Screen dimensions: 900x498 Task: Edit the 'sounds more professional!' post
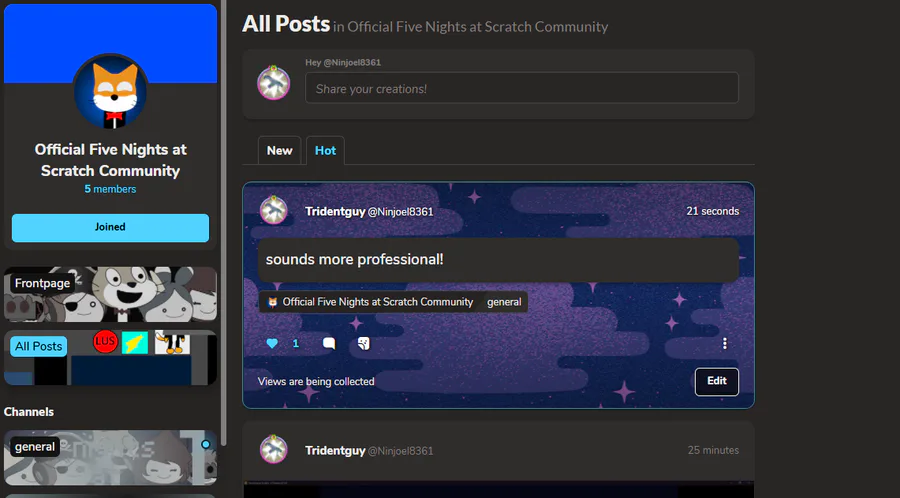(716, 382)
